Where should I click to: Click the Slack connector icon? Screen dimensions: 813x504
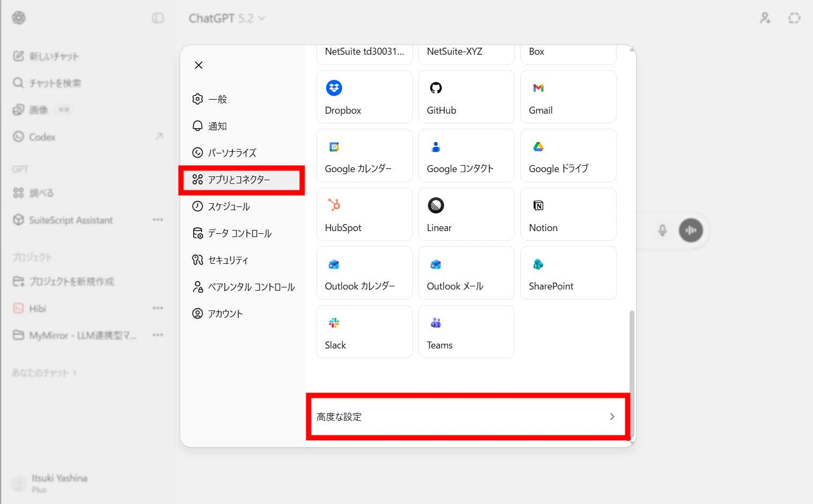[x=334, y=323]
